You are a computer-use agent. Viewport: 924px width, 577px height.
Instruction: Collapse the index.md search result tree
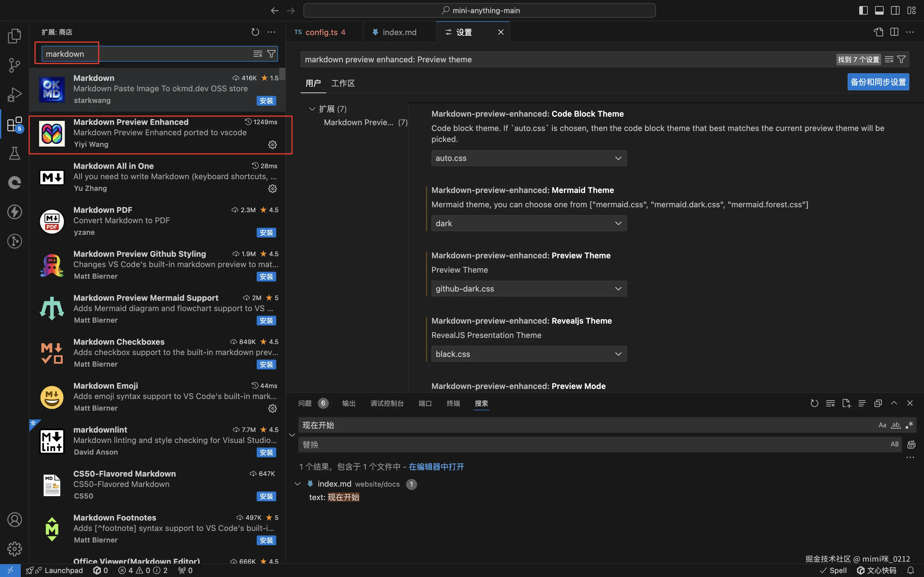pos(298,484)
